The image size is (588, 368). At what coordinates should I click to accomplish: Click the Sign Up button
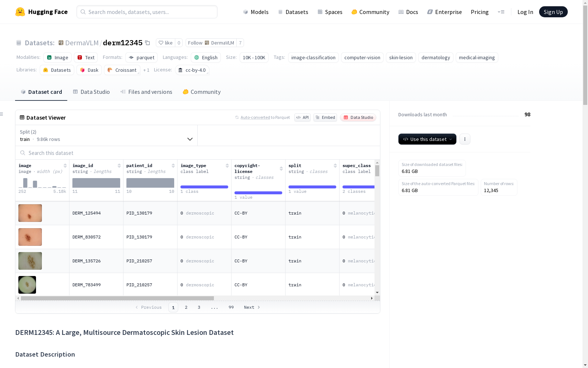click(553, 12)
